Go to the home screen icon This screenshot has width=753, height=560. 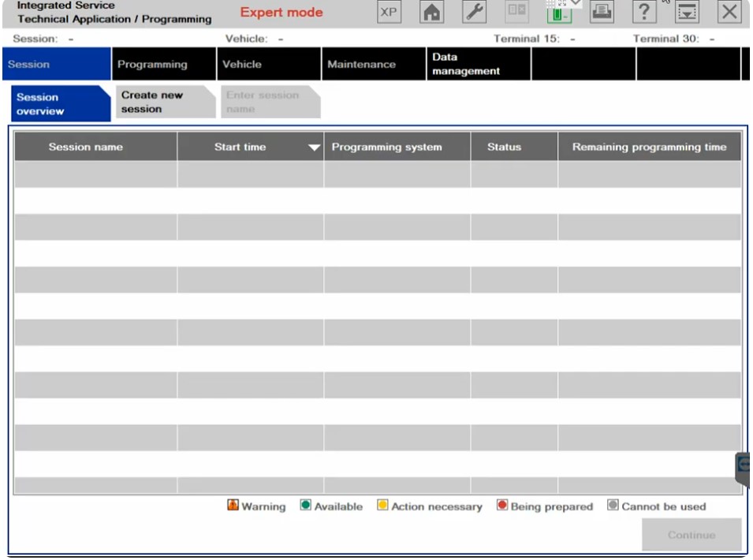point(431,13)
